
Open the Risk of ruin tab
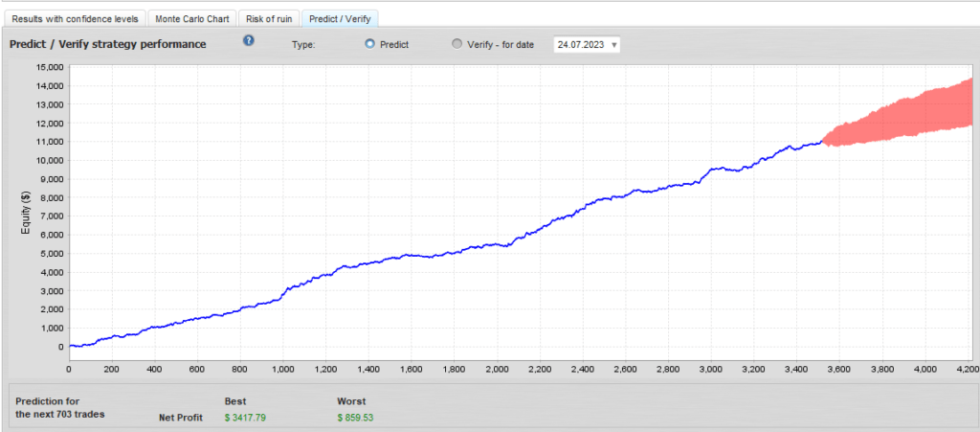[269, 19]
